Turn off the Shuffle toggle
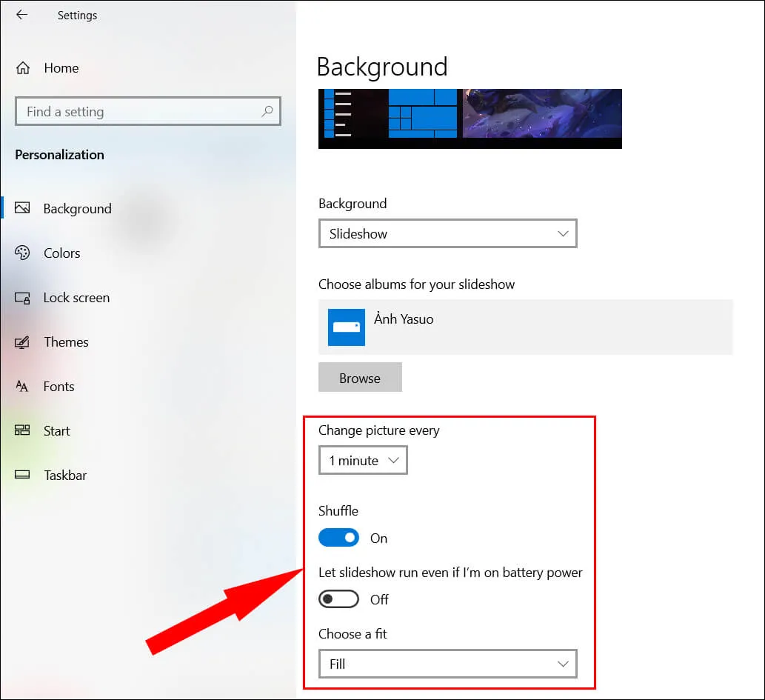Viewport: 765px width, 700px height. 338,538
